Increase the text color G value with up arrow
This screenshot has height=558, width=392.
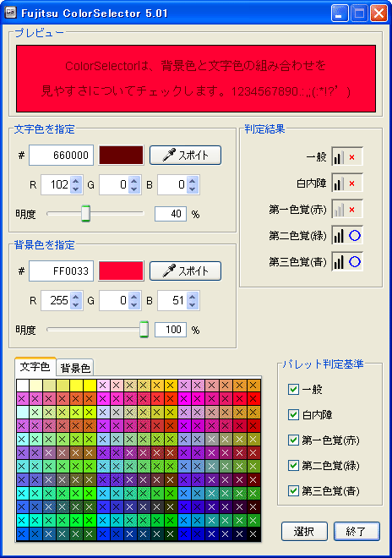[134, 180]
